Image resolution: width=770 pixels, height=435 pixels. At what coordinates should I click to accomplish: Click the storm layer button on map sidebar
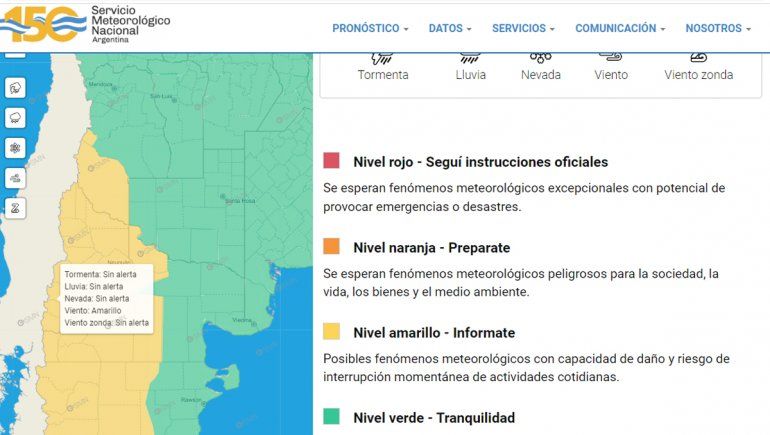[15, 88]
